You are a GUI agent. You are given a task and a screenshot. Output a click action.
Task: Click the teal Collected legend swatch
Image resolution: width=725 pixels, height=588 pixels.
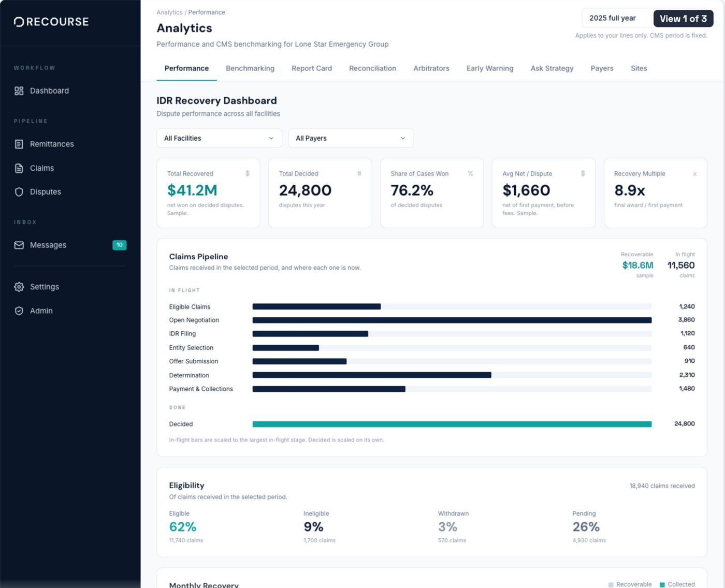click(662, 585)
